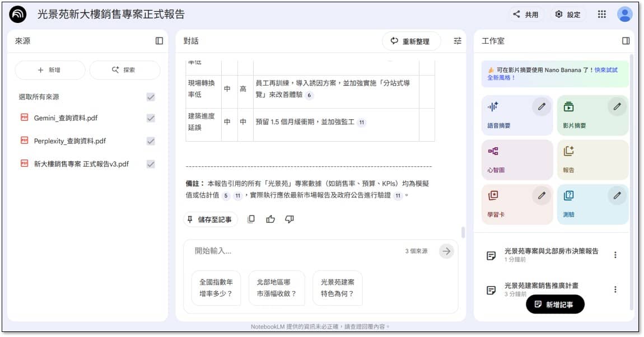
Task: Click the thumbs down icon
Action: pyautogui.click(x=290, y=219)
